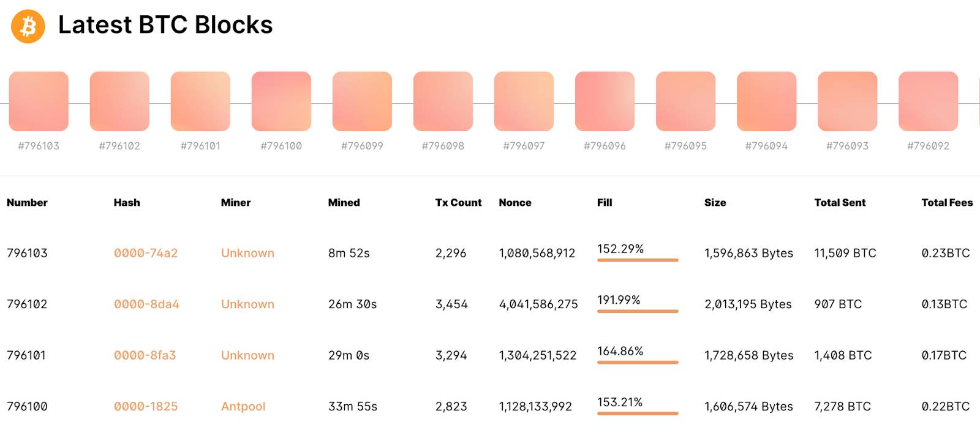Open the Antpool miner link

coord(243,406)
